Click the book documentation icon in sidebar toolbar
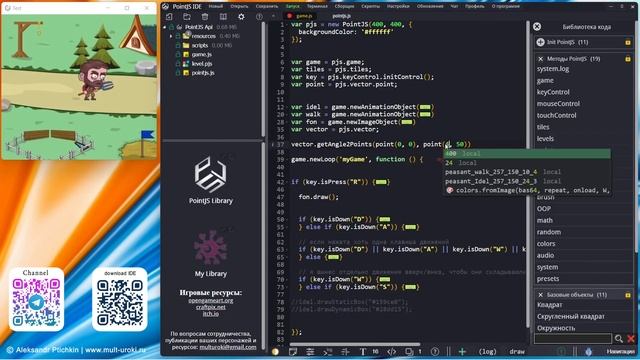Viewport: 640px width, 360px height. point(223,16)
